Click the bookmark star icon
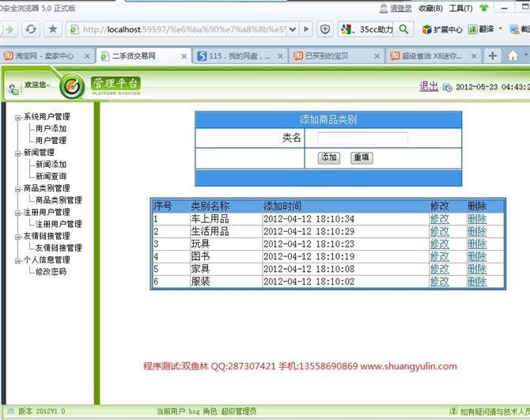Viewport: 530px width, 420px height. click(x=52, y=29)
